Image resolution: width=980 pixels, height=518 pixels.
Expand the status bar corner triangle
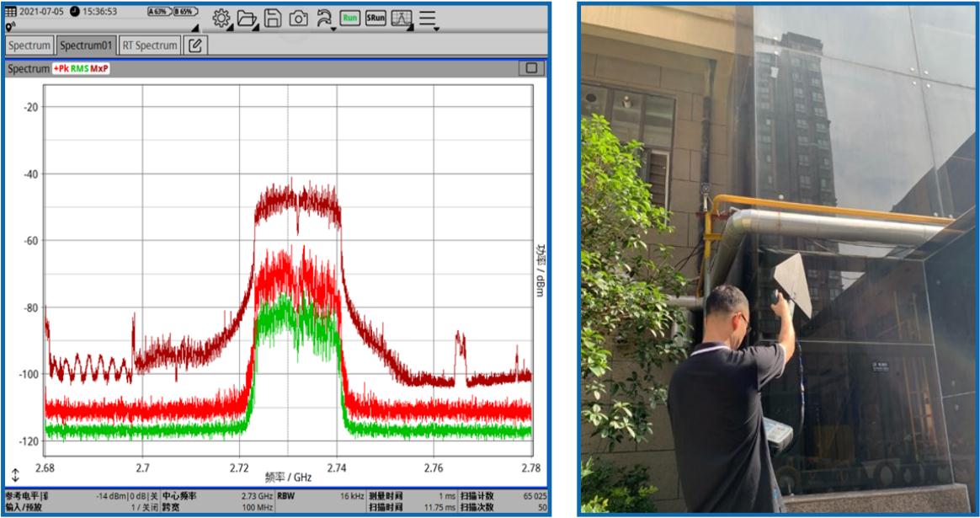(x=195, y=28)
